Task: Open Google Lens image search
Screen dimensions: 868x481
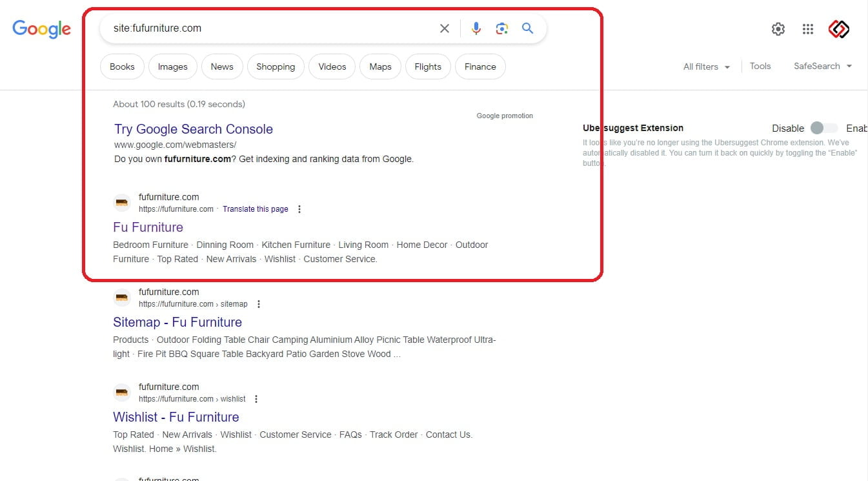Action: click(502, 28)
